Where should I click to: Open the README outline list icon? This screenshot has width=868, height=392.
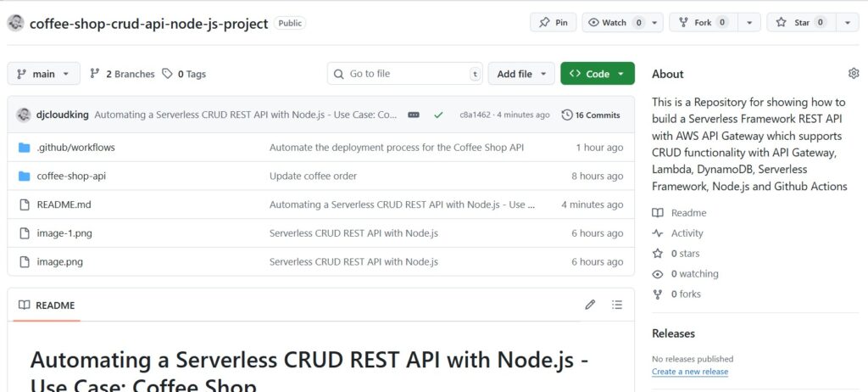617,305
